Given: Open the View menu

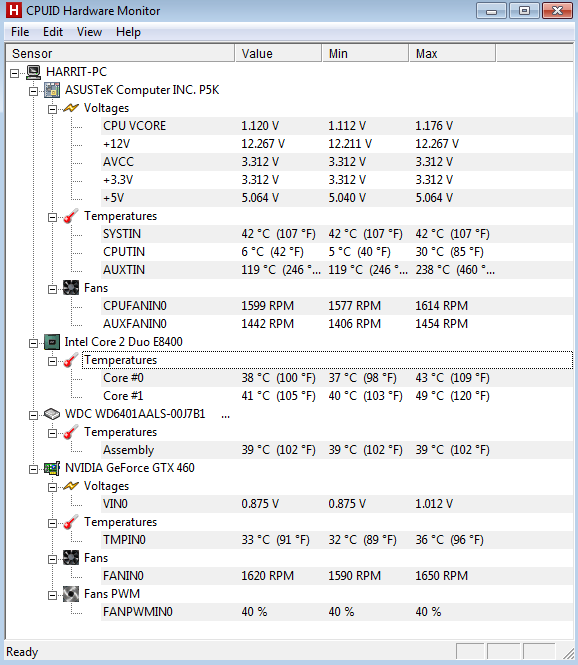Looking at the screenshot, I should pos(89,32).
